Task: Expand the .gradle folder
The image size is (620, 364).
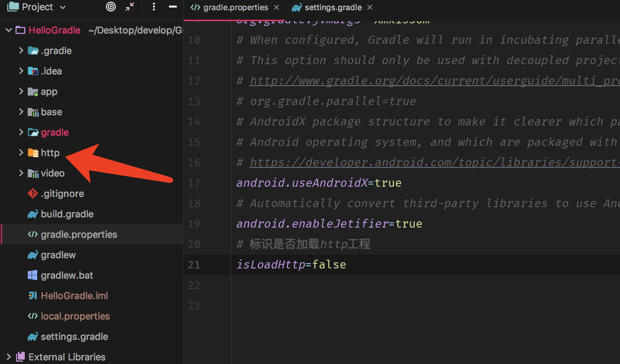Action: (x=21, y=50)
